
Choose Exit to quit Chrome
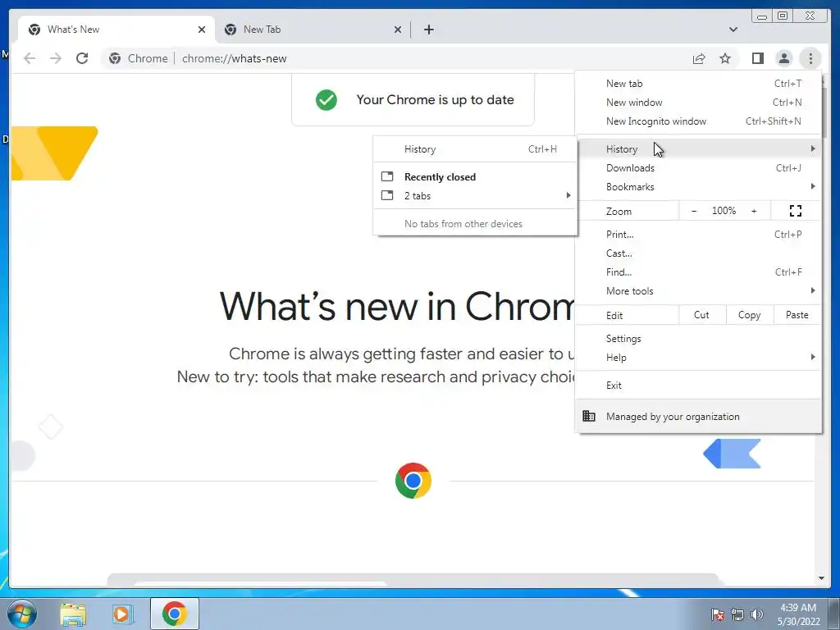point(699,386)
